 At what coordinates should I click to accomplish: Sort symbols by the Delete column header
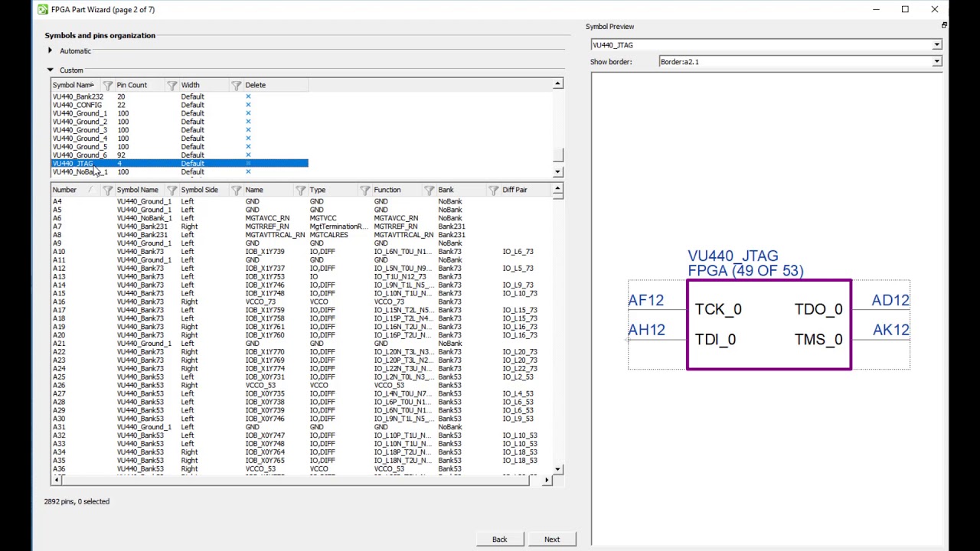256,85
